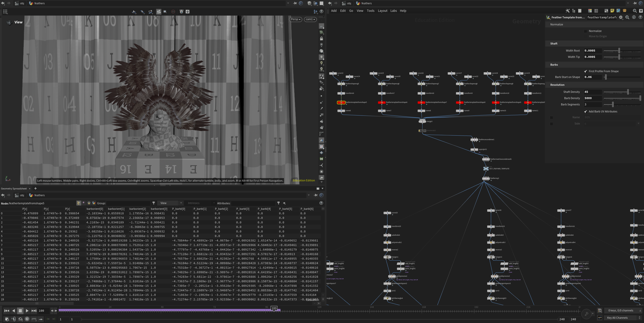Open the Persp viewport dropdown
644x323 pixels.
tap(296, 19)
